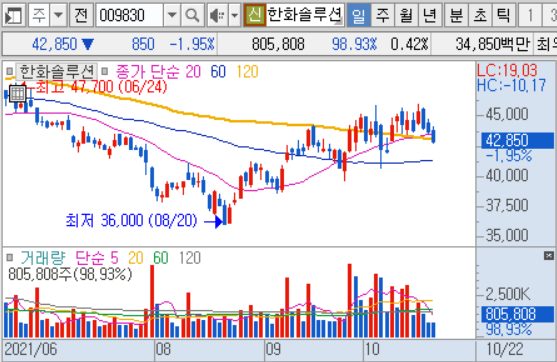Click the stock code field 009830
This screenshot has height=362, width=557.
point(129,15)
